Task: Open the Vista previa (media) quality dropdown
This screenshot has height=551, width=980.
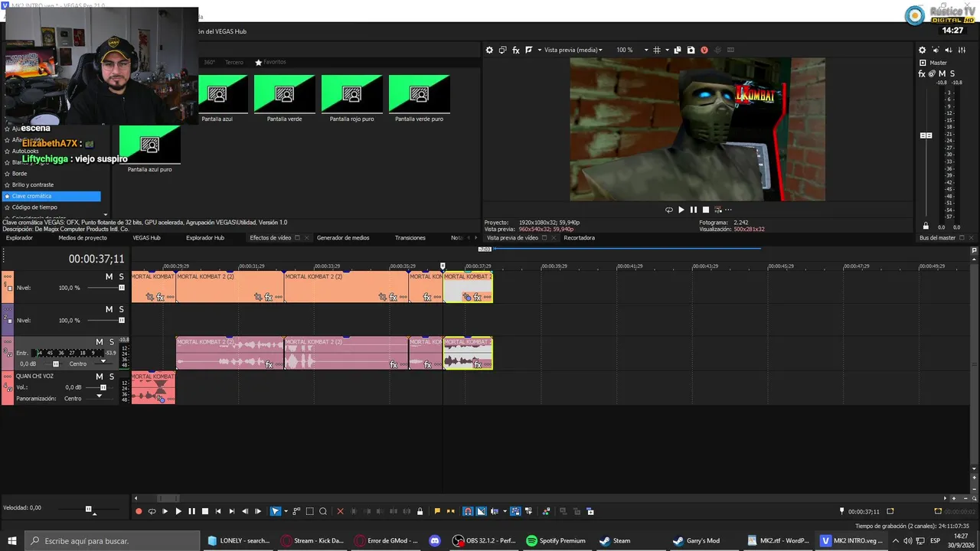Action: pos(573,50)
